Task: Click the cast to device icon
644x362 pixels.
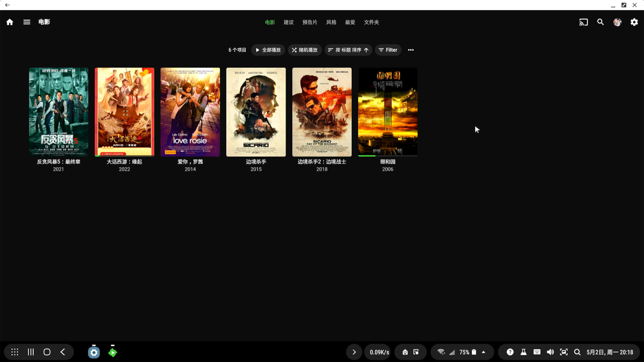Action: pos(583,22)
